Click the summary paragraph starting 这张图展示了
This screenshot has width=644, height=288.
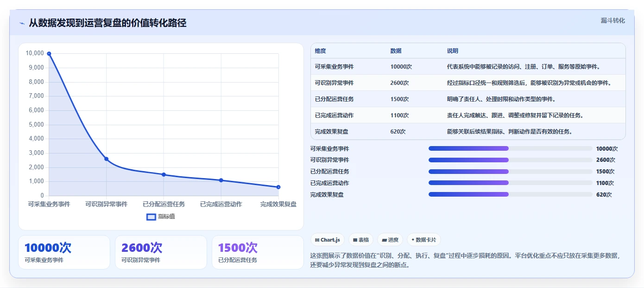[465, 260]
